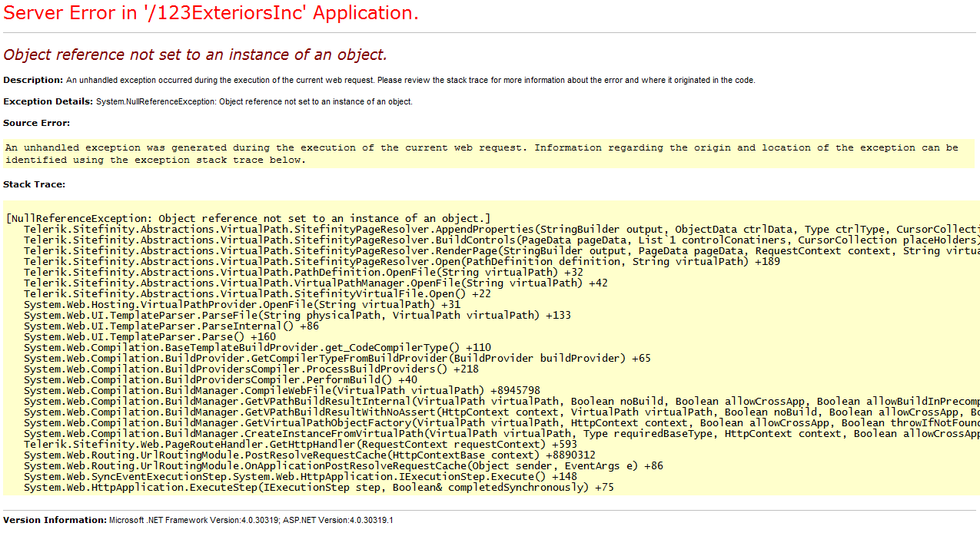Select the HttpApplication.ExecuteStep +75 line
This screenshot has width=980, height=533.
pyautogui.click(x=319, y=487)
